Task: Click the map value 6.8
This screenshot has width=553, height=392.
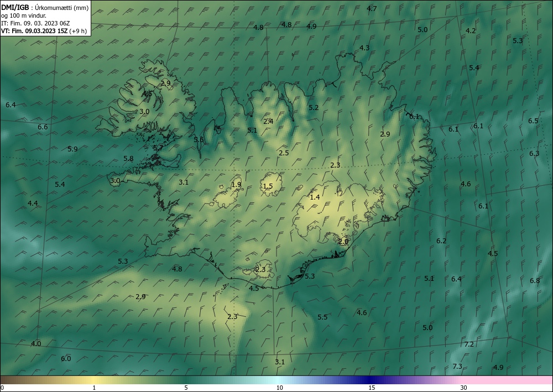Action: [x=535, y=281]
